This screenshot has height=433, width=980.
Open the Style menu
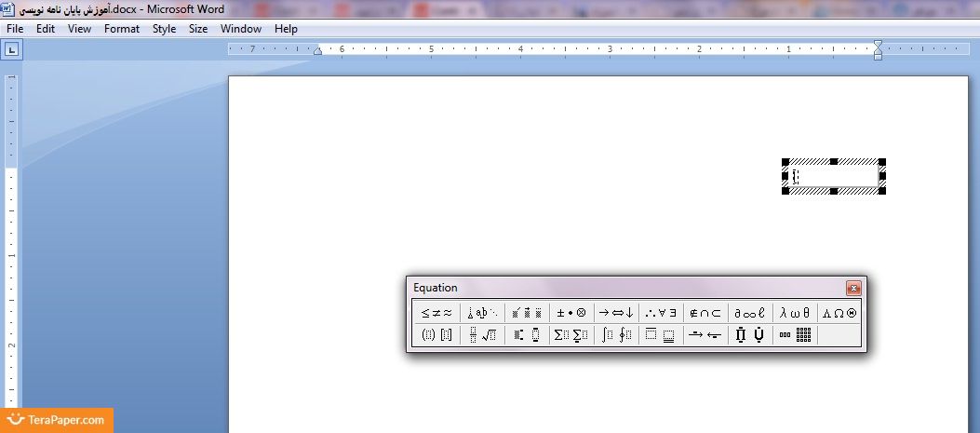pyautogui.click(x=165, y=29)
